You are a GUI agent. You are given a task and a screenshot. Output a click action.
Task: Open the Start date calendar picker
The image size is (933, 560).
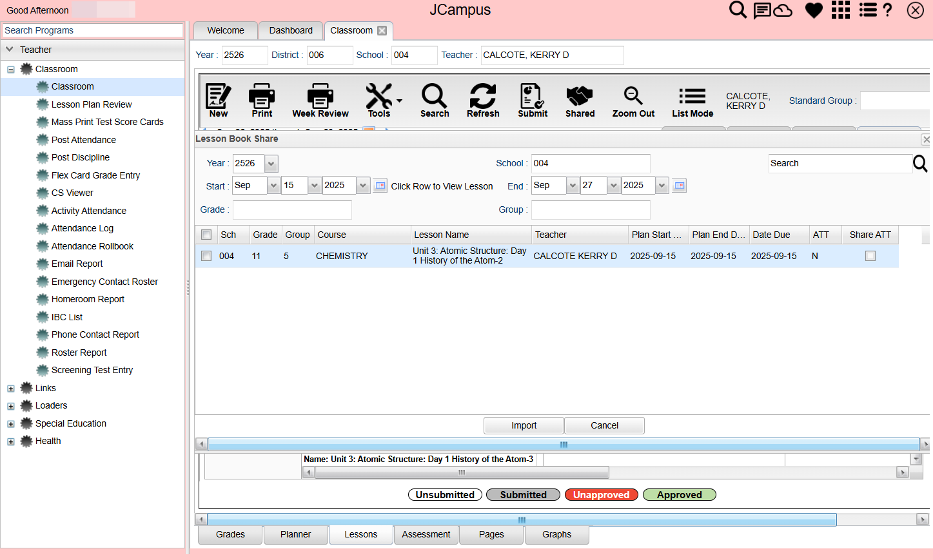coord(380,186)
